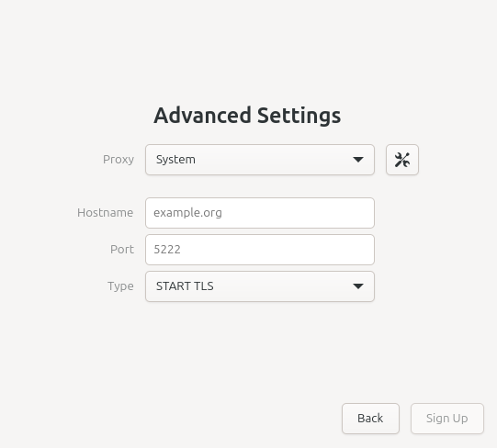Viewport: 497px width, 448px height.
Task: Focus the Hostname input field
Action: coord(260,213)
